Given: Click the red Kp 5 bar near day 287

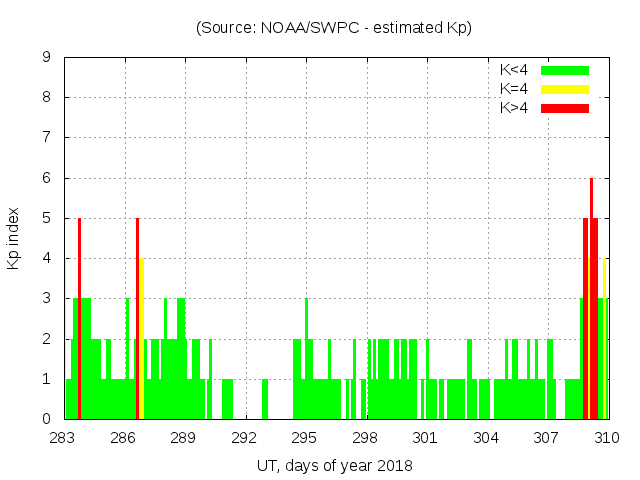Looking at the screenshot, I should pyautogui.click(x=137, y=320).
